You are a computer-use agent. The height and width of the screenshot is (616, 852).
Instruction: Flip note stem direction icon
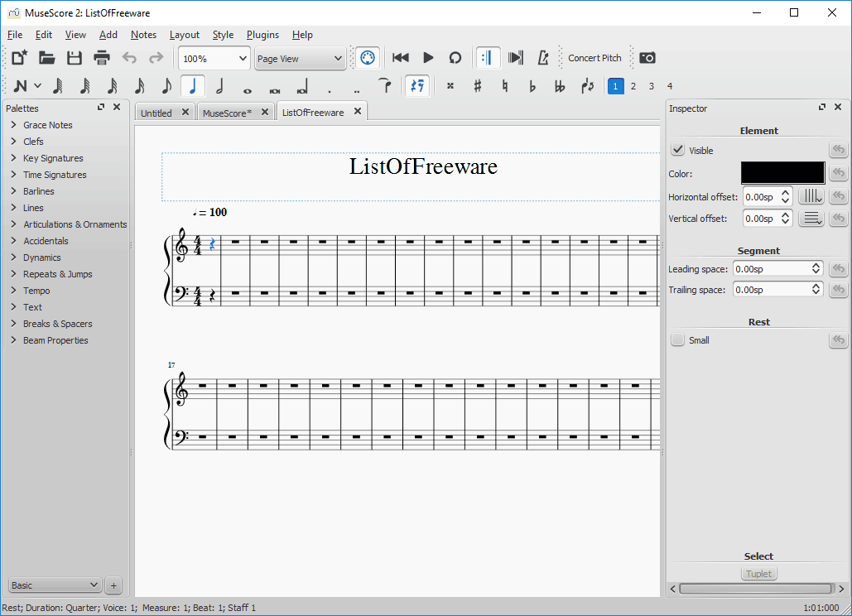click(587, 86)
